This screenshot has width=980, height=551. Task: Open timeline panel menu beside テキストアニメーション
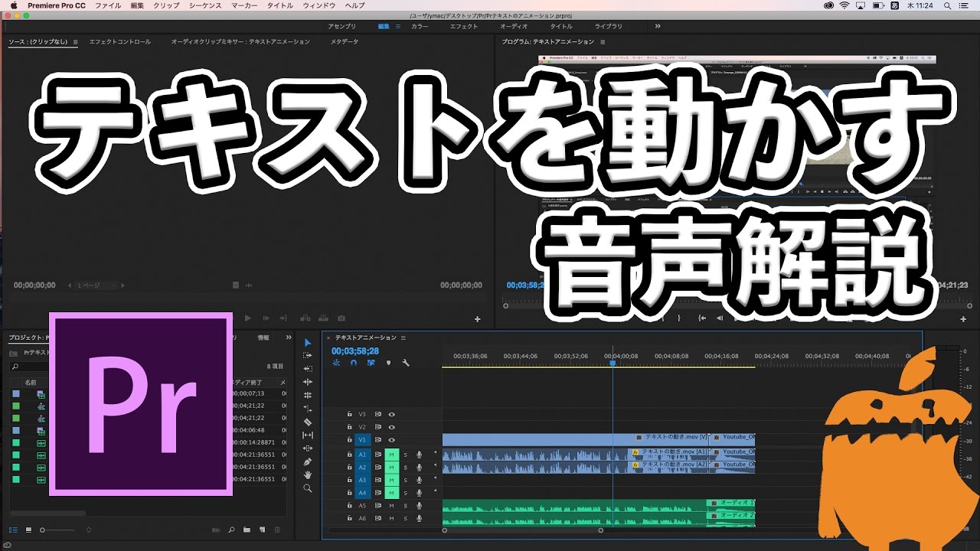[403, 337]
